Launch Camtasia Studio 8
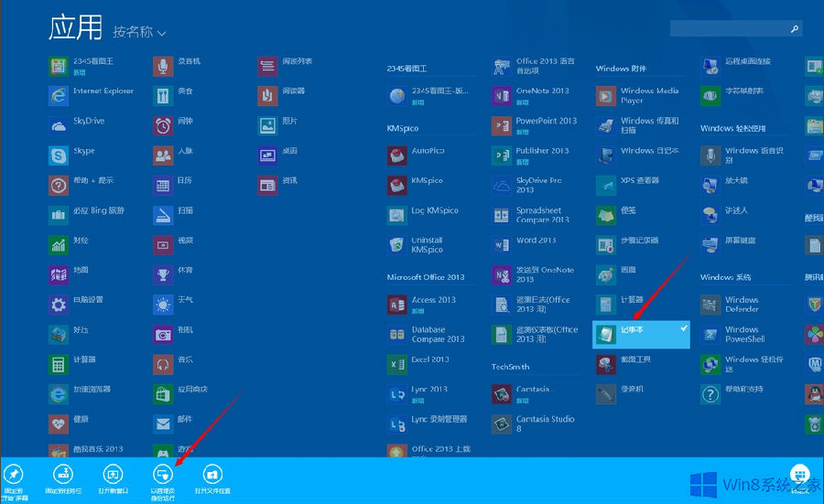Image resolution: width=824 pixels, height=504 pixels. [534, 424]
